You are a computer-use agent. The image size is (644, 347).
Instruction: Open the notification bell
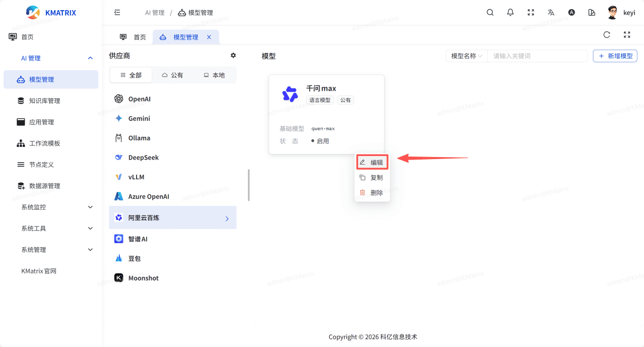click(510, 13)
